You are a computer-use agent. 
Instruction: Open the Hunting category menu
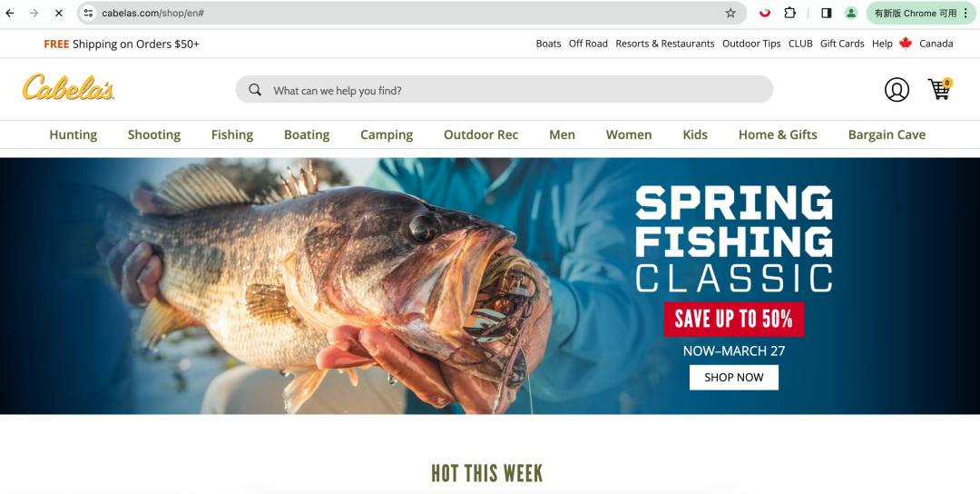[x=73, y=134]
